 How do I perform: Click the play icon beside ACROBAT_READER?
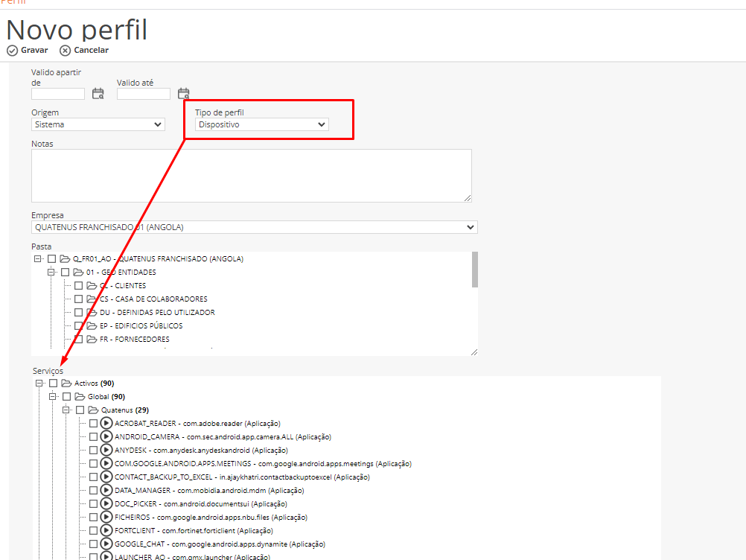(106, 424)
